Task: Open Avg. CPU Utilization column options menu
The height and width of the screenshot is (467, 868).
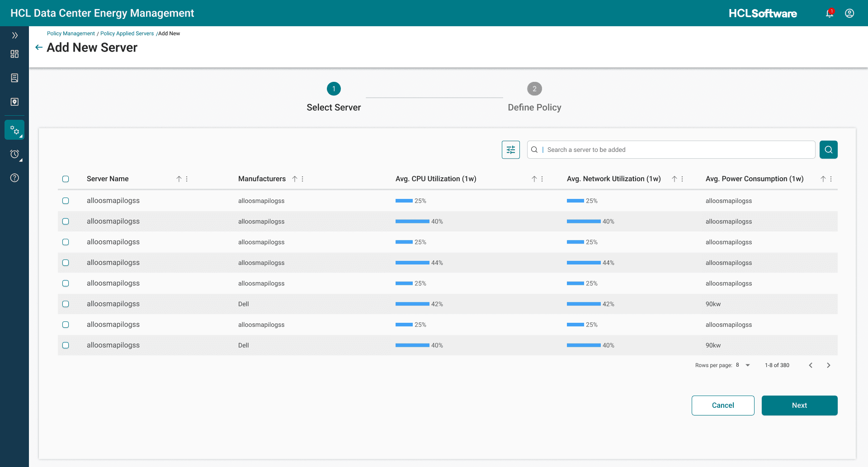Action: pyautogui.click(x=542, y=179)
